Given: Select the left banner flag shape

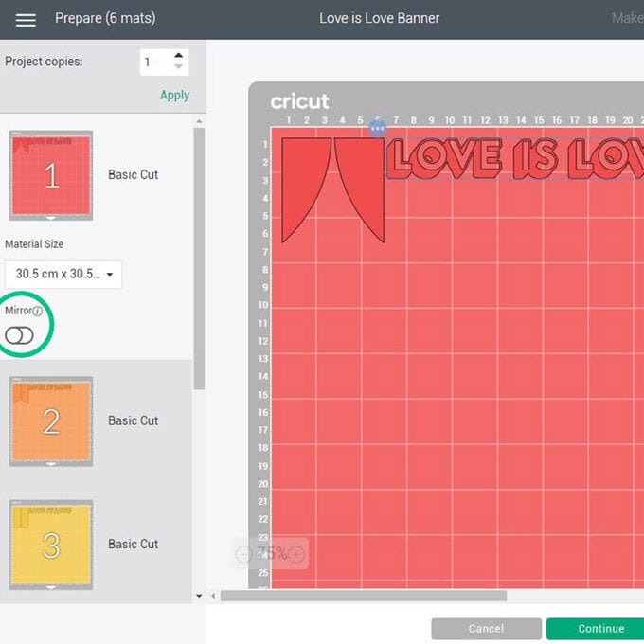Looking at the screenshot, I should coord(302,181).
